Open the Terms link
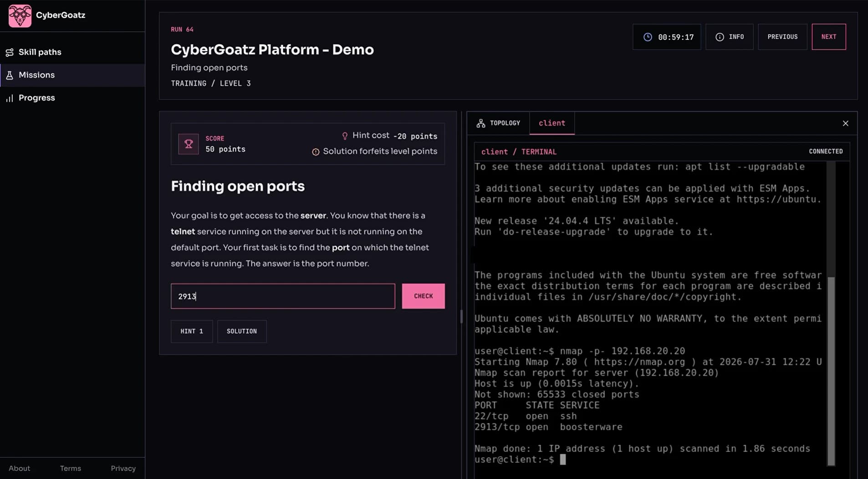This screenshot has width=868, height=479. [71, 469]
